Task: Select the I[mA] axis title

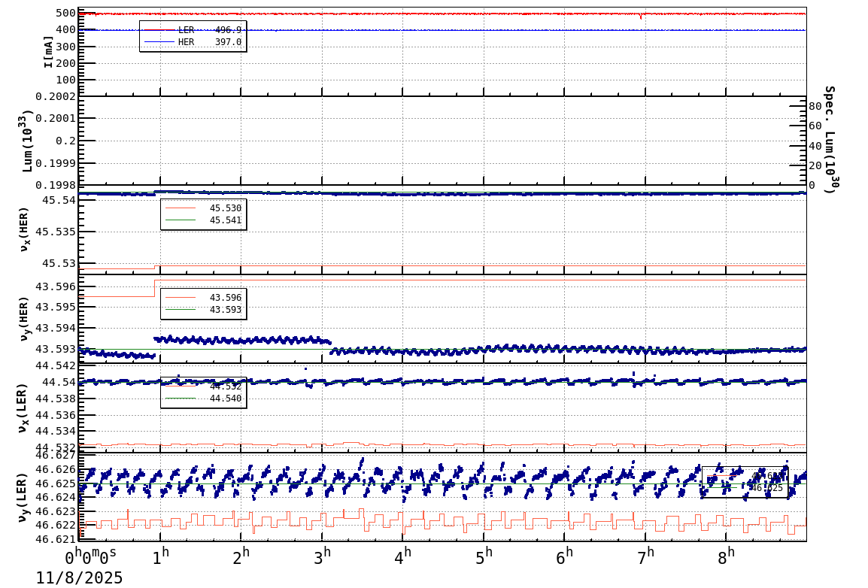Action: (x=49, y=51)
